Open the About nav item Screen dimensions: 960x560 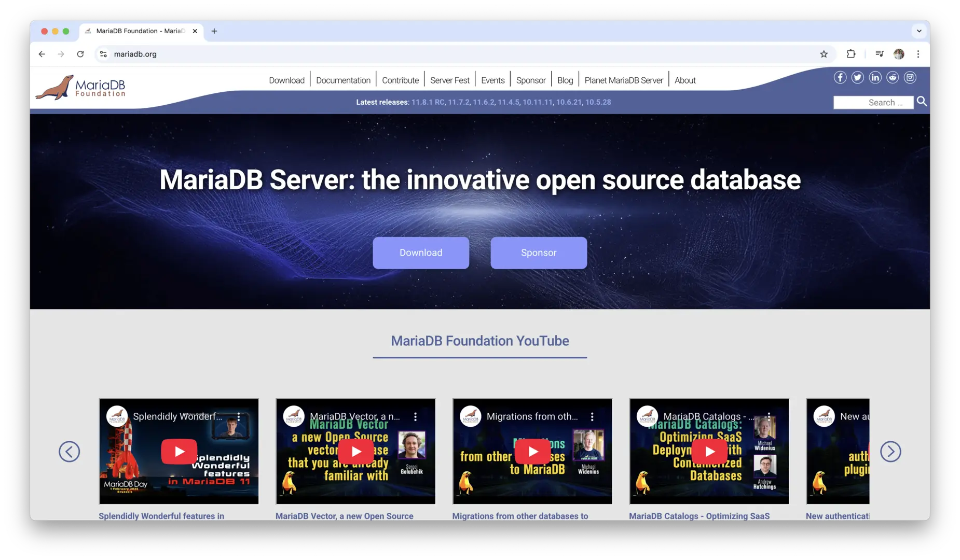[685, 80]
